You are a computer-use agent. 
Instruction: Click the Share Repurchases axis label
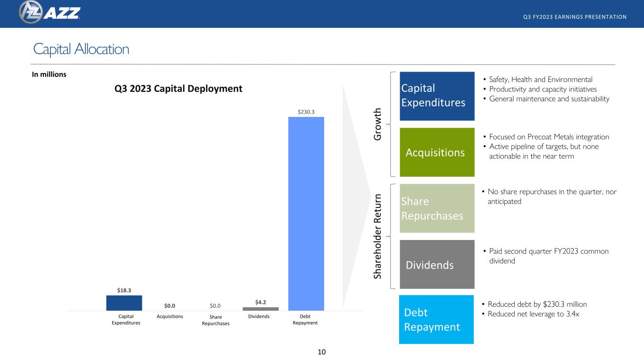216,321
